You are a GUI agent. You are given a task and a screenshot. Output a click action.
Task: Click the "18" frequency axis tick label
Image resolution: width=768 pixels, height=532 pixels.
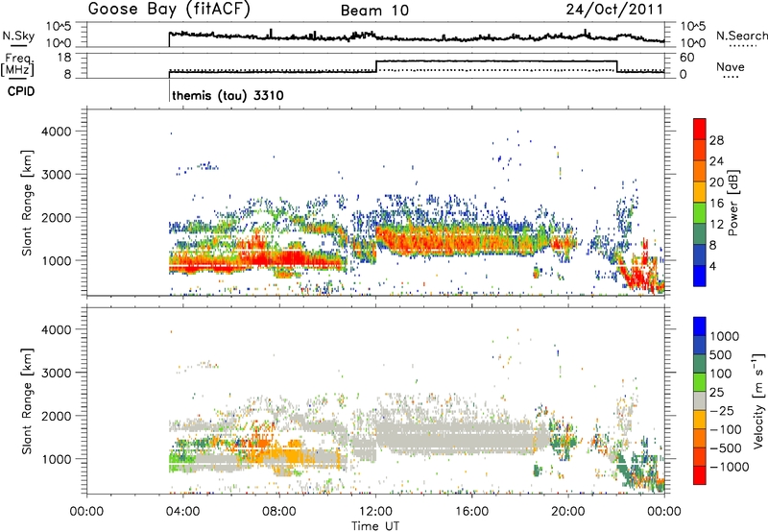point(63,58)
